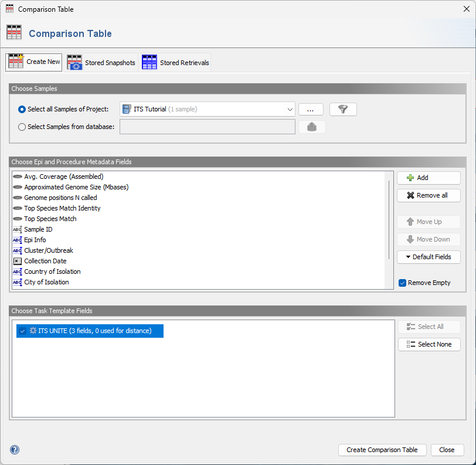Select the Epi Info metadata field
The height and width of the screenshot is (465, 476).
tap(35, 240)
